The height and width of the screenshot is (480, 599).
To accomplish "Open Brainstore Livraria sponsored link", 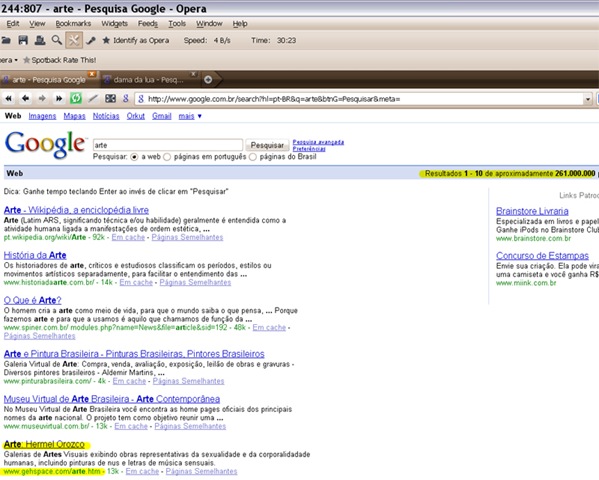I will click(x=532, y=211).
